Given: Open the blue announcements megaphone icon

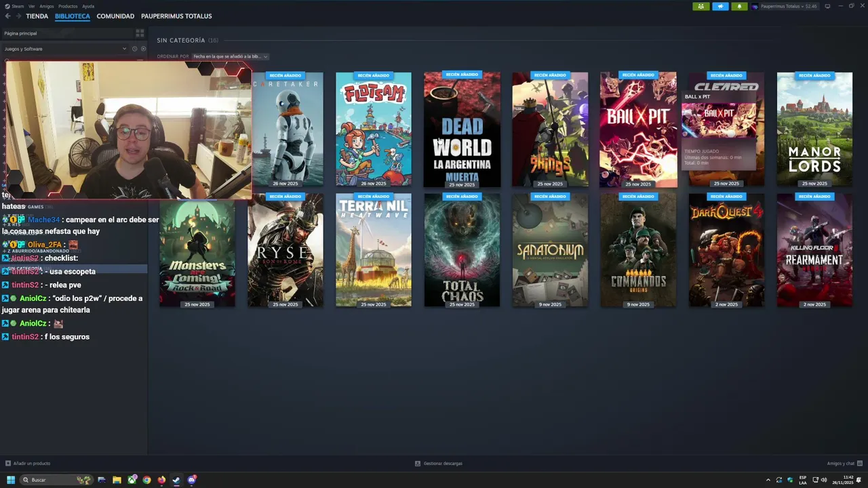Looking at the screenshot, I should (720, 7).
